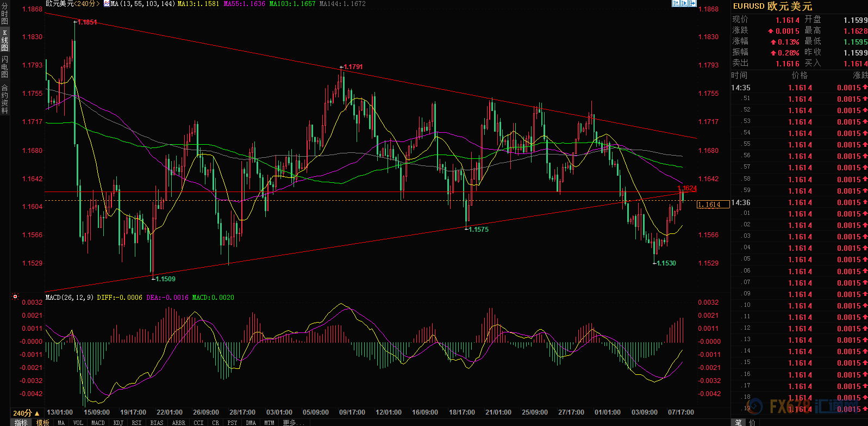
Task: Click the middle blue chart-tool icon at the chart's top right
Action: (684, 3)
